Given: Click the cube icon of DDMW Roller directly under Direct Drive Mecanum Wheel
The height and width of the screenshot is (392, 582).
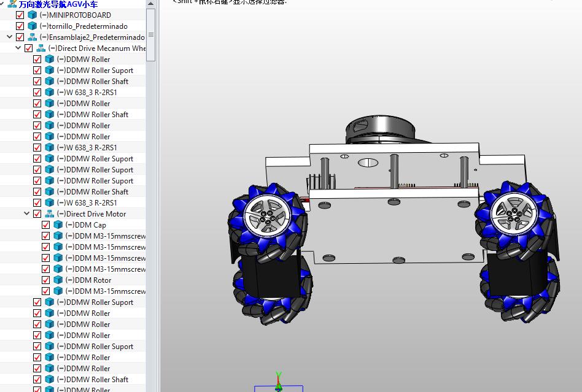Looking at the screenshot, I should tap(49, 60).
